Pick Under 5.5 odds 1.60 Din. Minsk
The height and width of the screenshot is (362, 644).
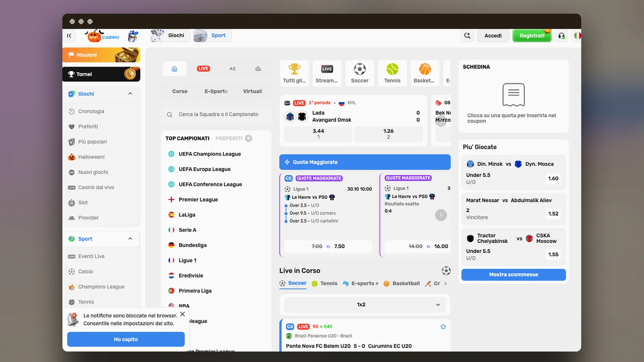point(553,178)
